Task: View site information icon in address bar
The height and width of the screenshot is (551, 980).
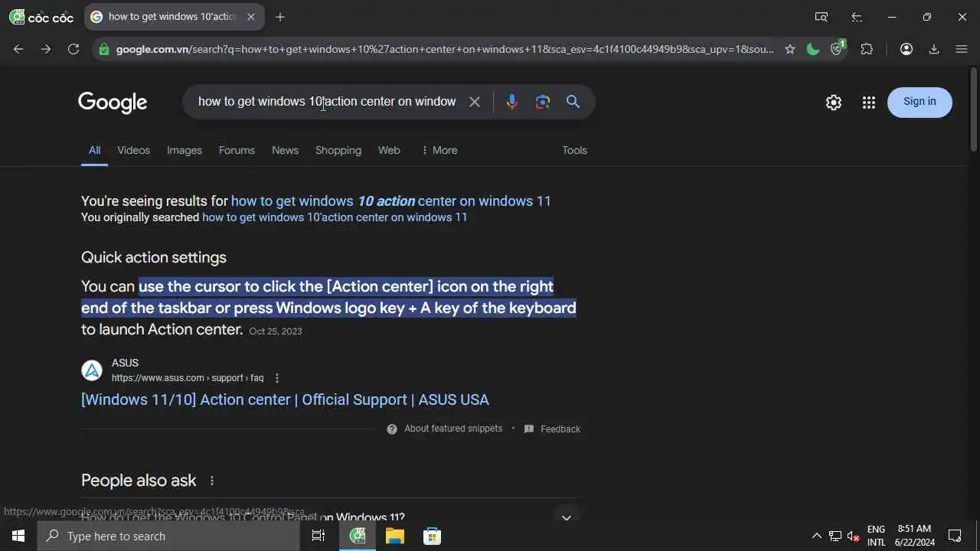Action: pos(104,49)
